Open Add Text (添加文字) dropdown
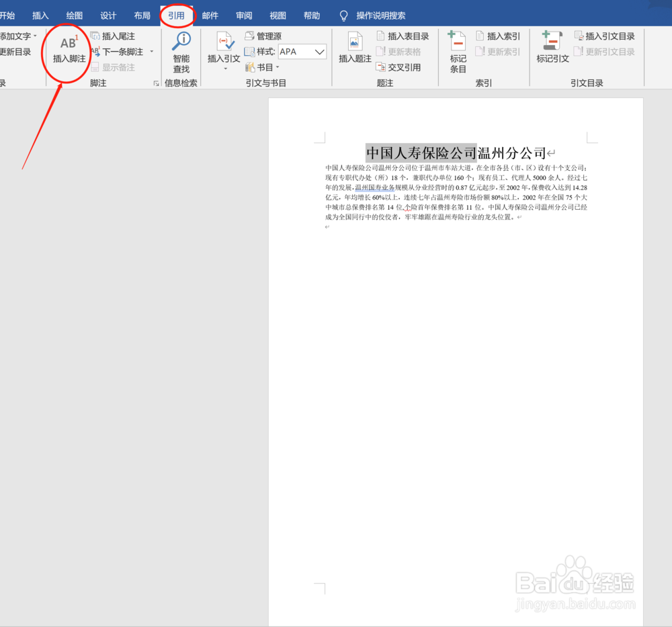The image size is (672, 627). [18, 36]
